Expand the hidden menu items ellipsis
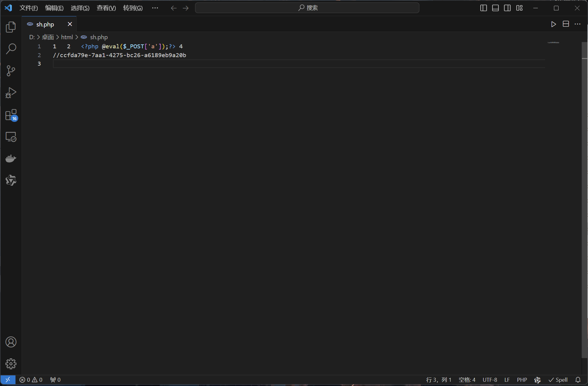Screen dimensions: 588x386 (155, 8)
